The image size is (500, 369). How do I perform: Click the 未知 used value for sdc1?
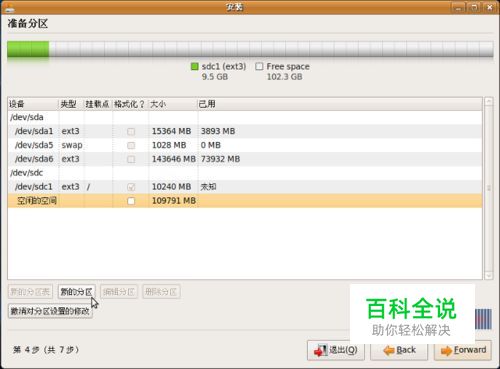click(x=208, y=187)
